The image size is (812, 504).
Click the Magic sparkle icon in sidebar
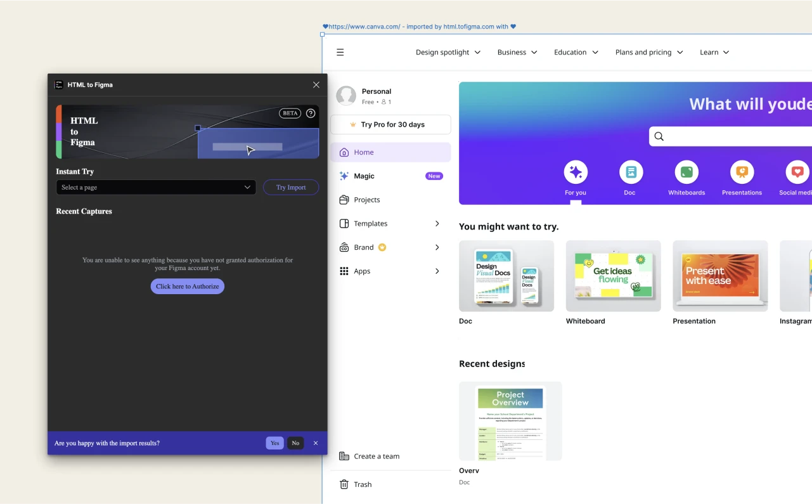(344, 176)
